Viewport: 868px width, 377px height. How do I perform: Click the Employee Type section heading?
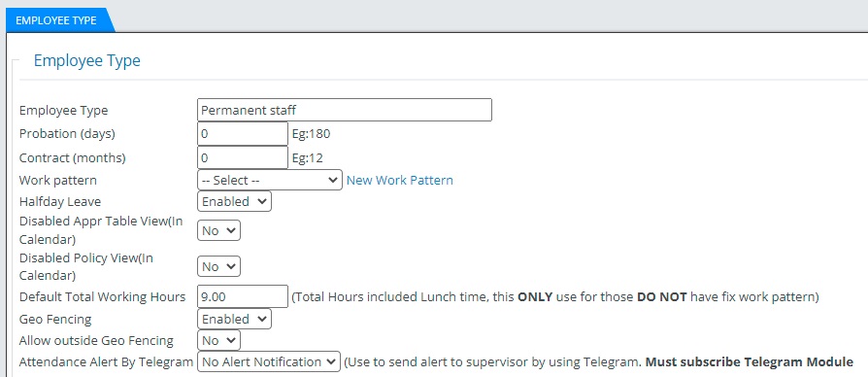coord(87,60)
